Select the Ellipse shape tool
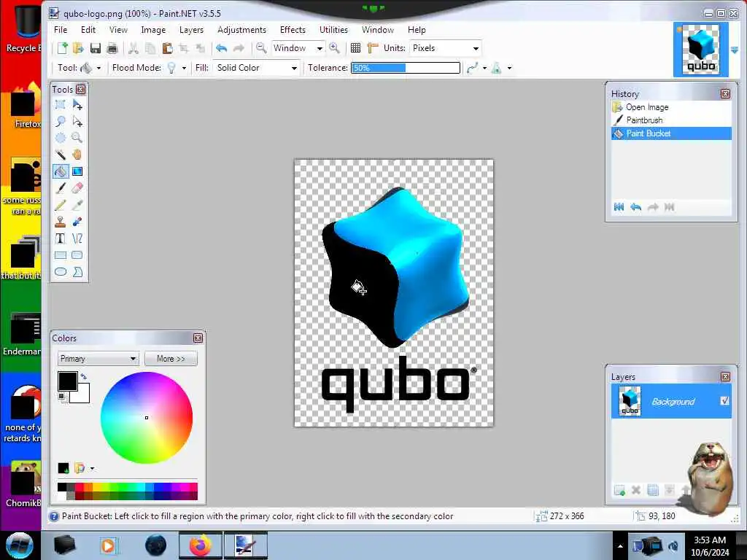The width and height of the screenshot is (747, 560). click(61, 272)
